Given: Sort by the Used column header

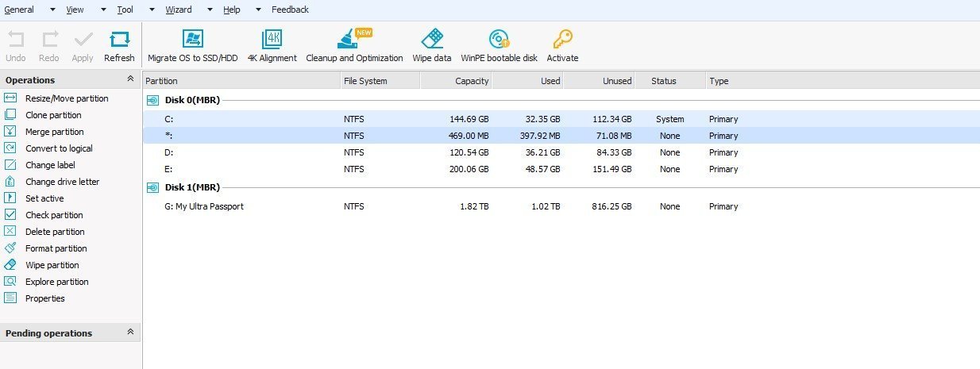Looking at the screenshot, I should pos(527,81).
